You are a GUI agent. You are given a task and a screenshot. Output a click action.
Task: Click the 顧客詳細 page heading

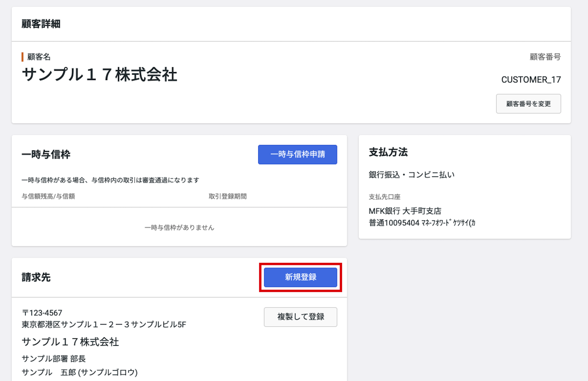click(41, 24)
